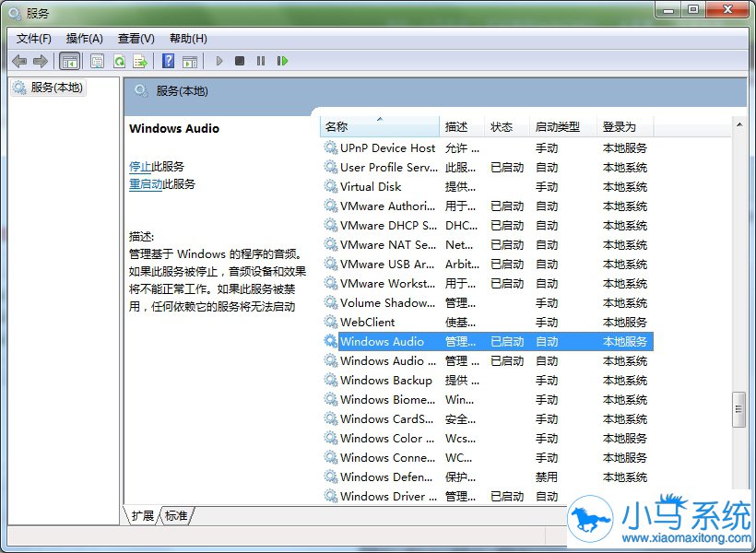Click the gear icon of WebClient
The height and width of the screenshot is (553, 756).
pyautogui.click(x=330, y=322)
